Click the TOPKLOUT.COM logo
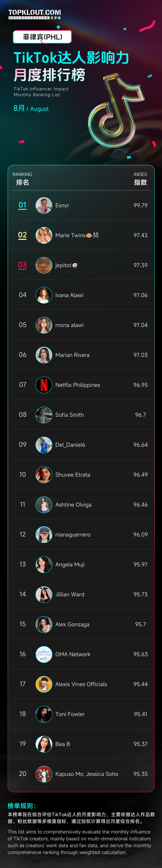 click(x=34, y=14)
